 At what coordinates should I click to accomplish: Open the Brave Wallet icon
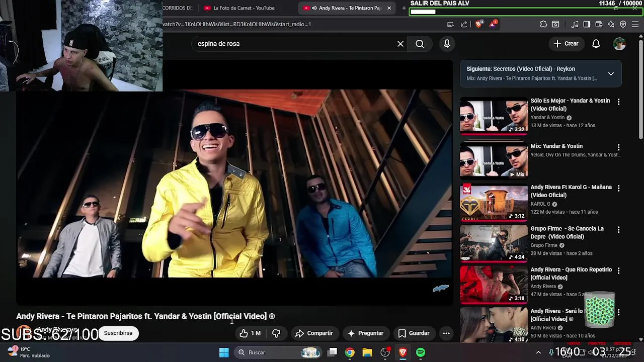pyautogui.click(x=599, y=24)
